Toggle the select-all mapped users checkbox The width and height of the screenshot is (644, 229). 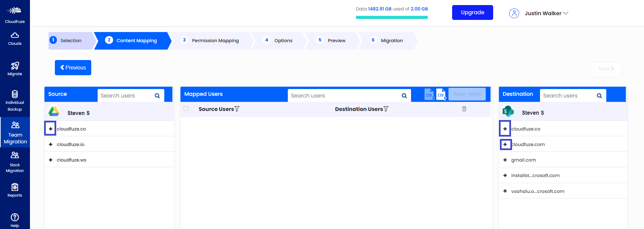click(186, 109)
